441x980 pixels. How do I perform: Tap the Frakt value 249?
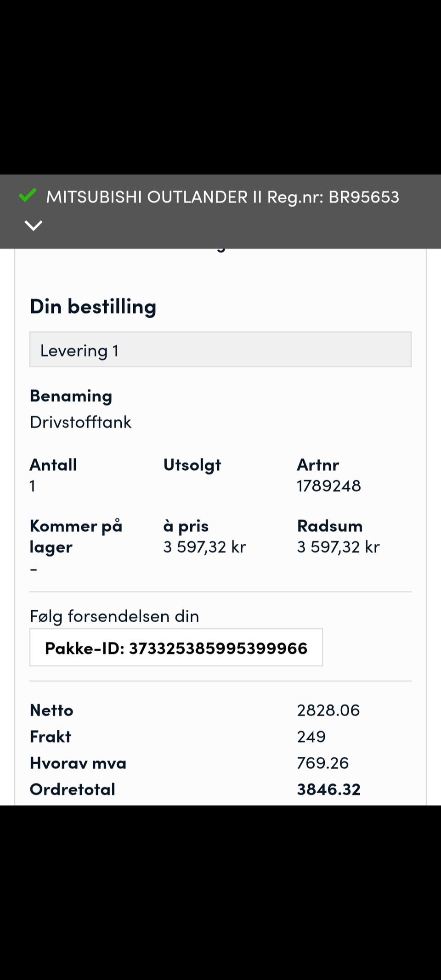pyautogui.click(x=311, y=737)
